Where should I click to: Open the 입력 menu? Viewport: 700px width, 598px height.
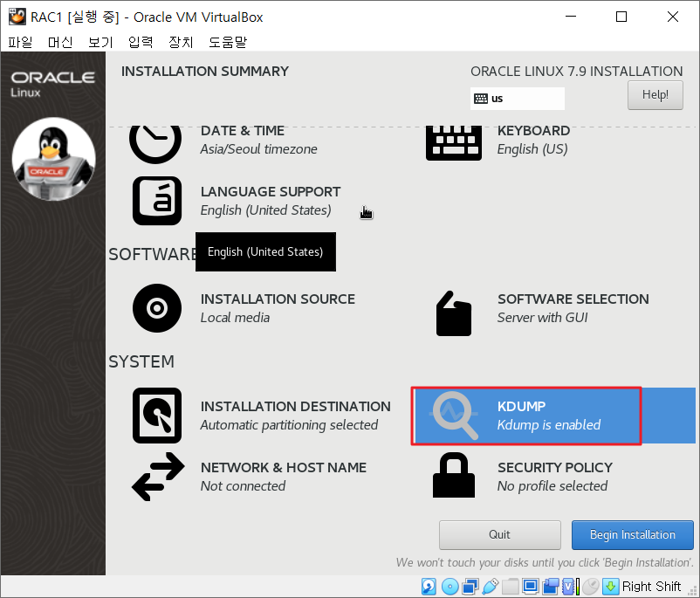(x=141, y=42)
